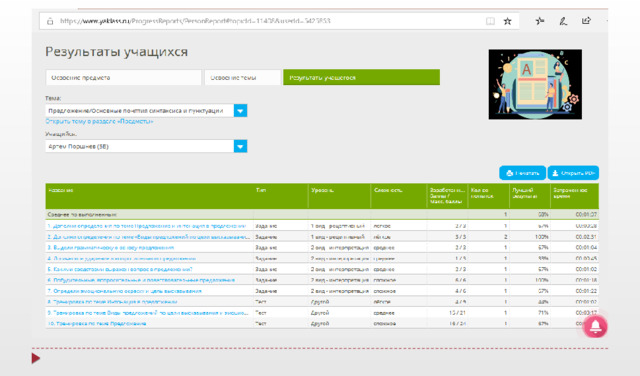
Task: Open the favorites list icon
Action: coord(540,21)
